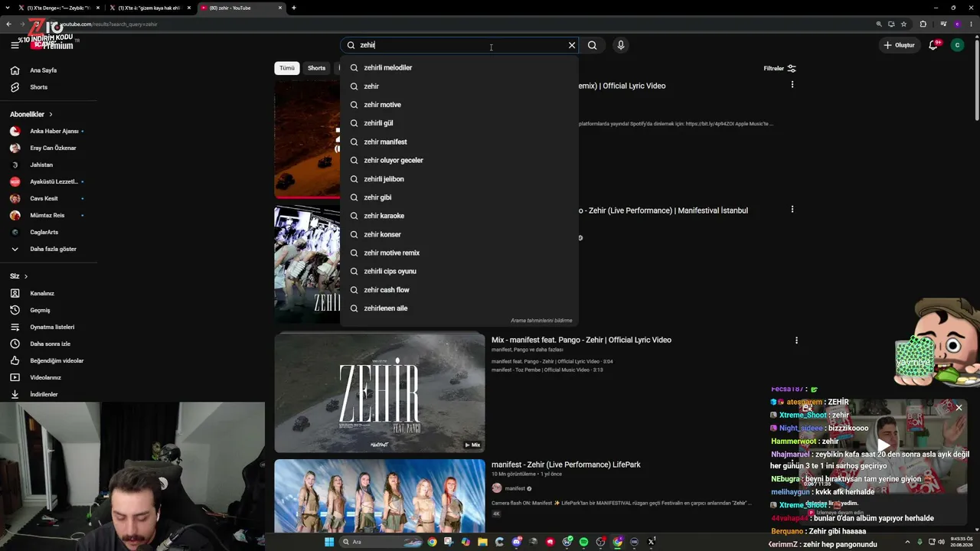The image size is (980, 551).
Task: Toggle the YouTube hamburger guide menu
Action: pos(15,45)
